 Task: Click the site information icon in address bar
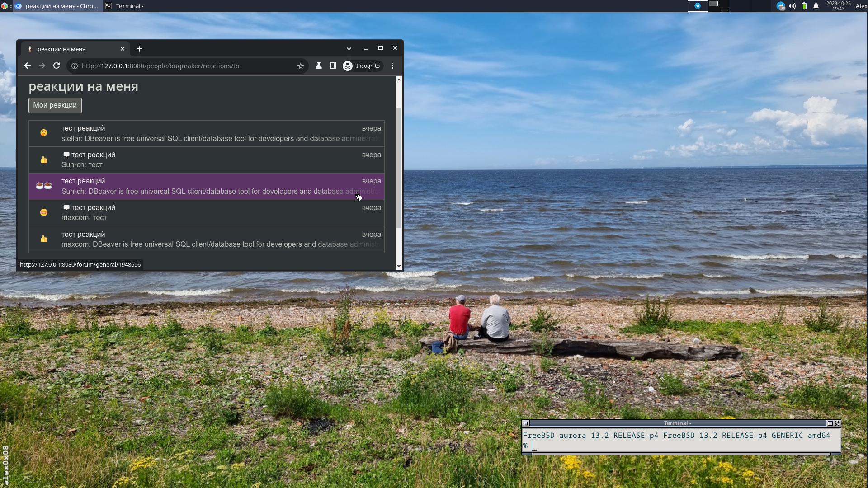pyautogui.click(x=75, y=66)
